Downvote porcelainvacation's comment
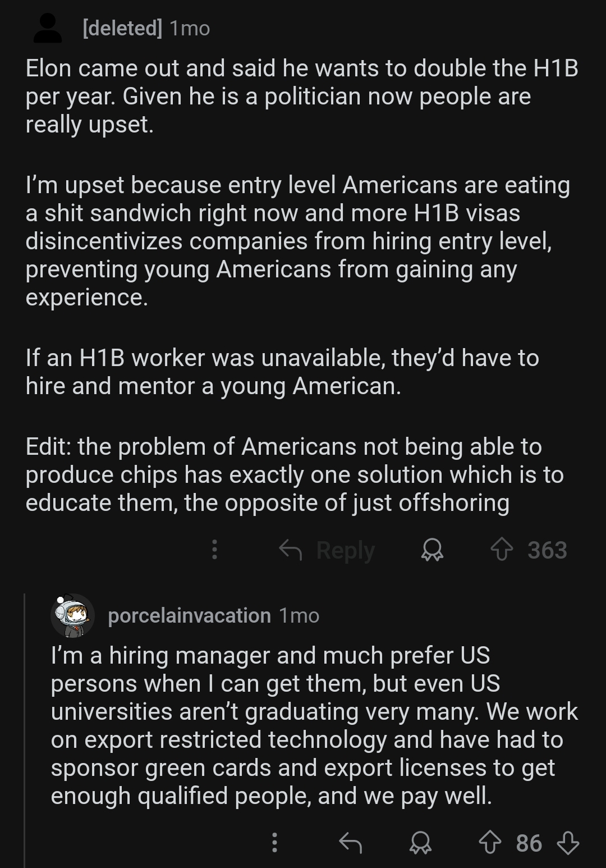The width and height of the screenshot is (606, 868). point(567,843)
